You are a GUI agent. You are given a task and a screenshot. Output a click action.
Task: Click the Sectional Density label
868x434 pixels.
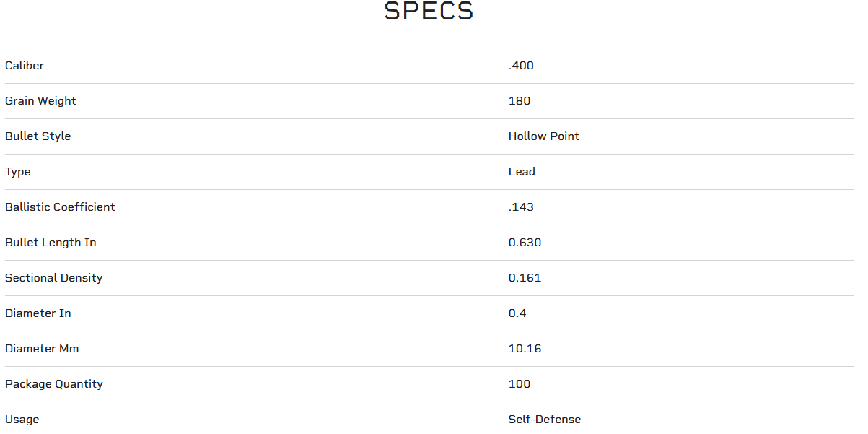(x=54, y=278)
